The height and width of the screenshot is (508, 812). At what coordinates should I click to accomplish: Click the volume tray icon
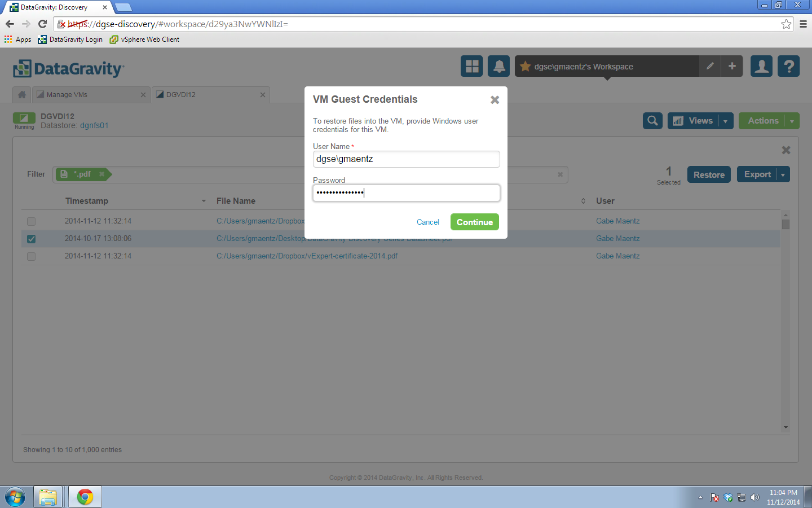coord(755,497)
